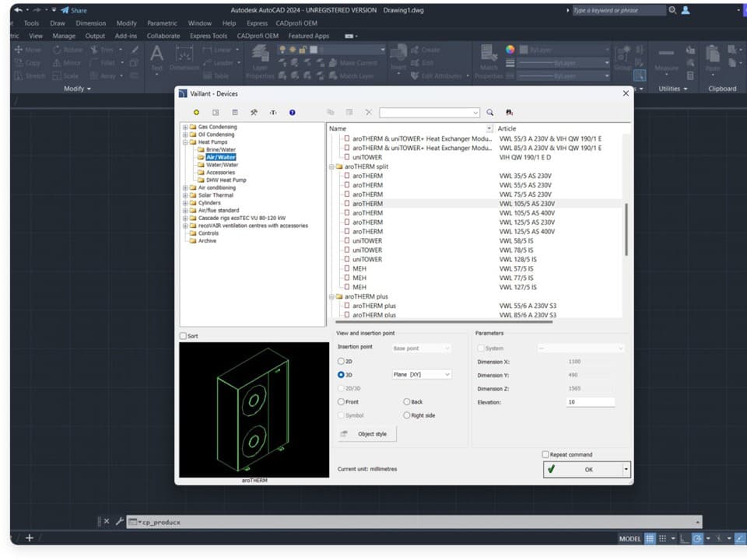Click the search magnifier in the Devices dialog
Image resolution: width=747 pixels, height=560 pixels.
[489, 113]
